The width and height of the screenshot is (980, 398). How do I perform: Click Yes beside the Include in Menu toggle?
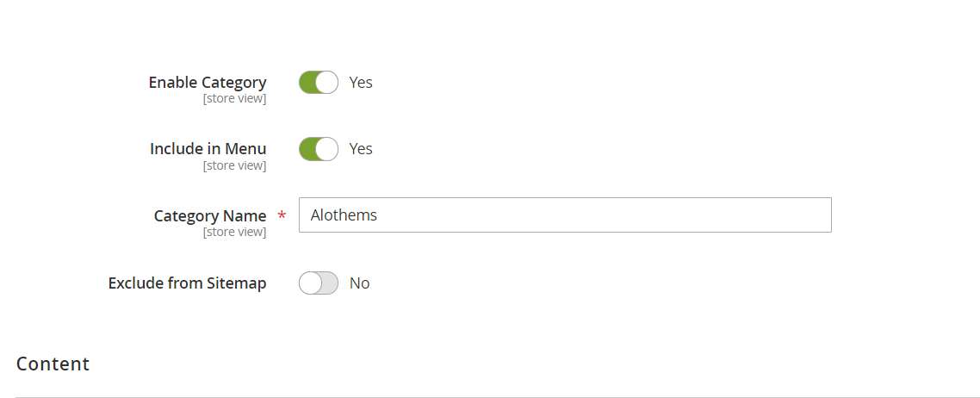pos(361,149)
